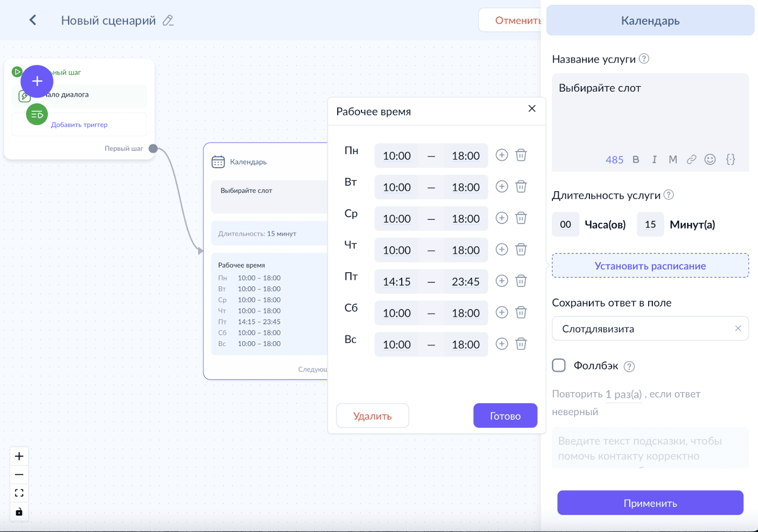
Task: Add time interval for Ср
Action: coord(502,218)
